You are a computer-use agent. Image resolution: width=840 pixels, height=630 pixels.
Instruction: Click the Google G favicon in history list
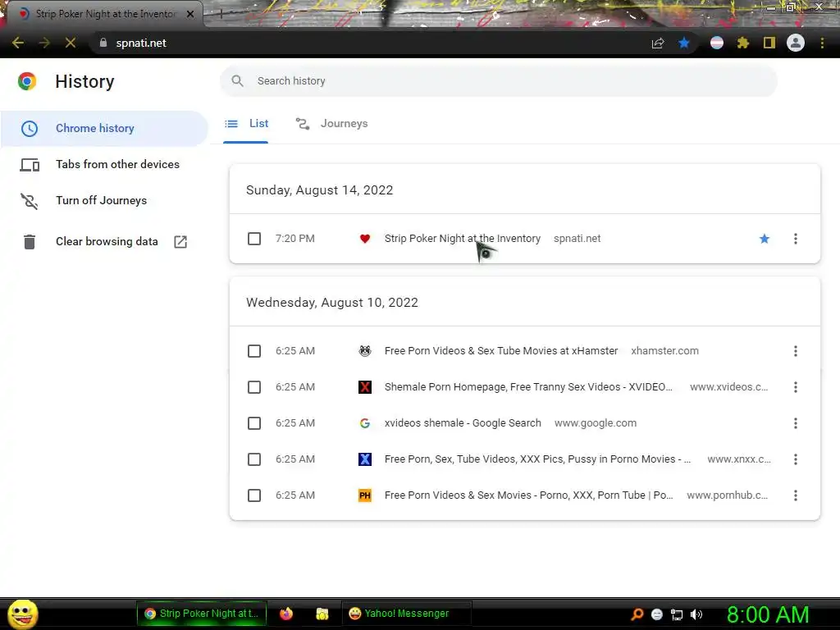click(365, 423)
